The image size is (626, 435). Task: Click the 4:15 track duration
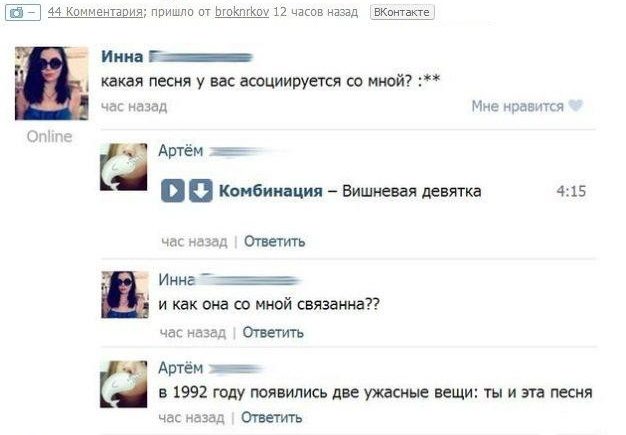coord(571,191)
